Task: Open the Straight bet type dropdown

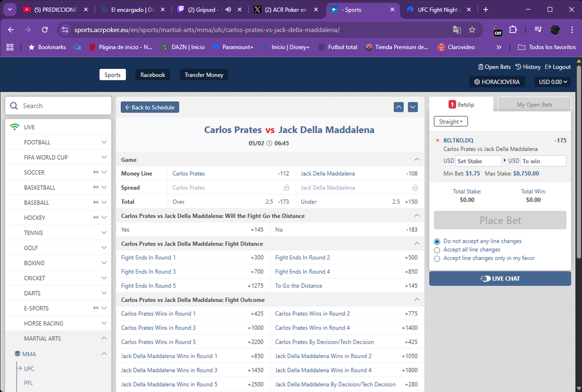Action: pyautogui.click(x=451, y=121)
